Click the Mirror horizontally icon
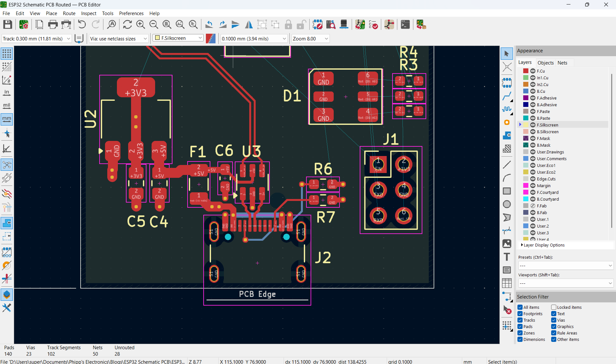616x364 pixels. [x=249, y=25]
